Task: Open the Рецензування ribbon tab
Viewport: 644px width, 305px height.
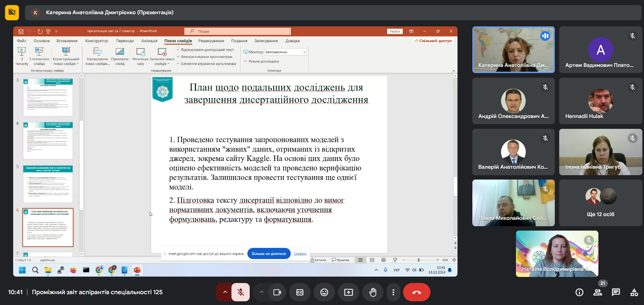Action: tap(211, 41)
